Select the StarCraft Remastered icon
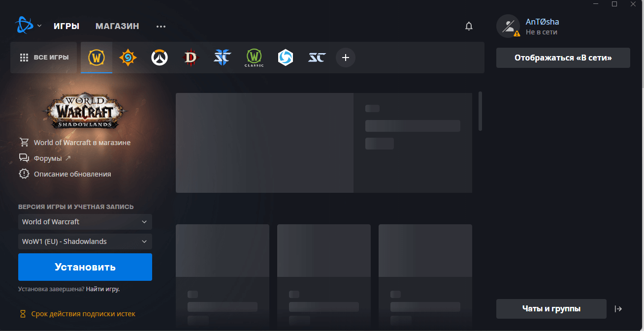 [x=317, y=58]
